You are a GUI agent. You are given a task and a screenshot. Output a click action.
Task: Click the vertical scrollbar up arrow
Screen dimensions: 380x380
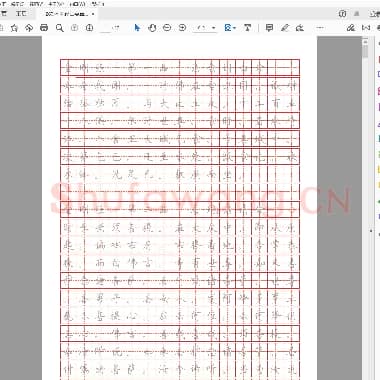click(365, 41)
